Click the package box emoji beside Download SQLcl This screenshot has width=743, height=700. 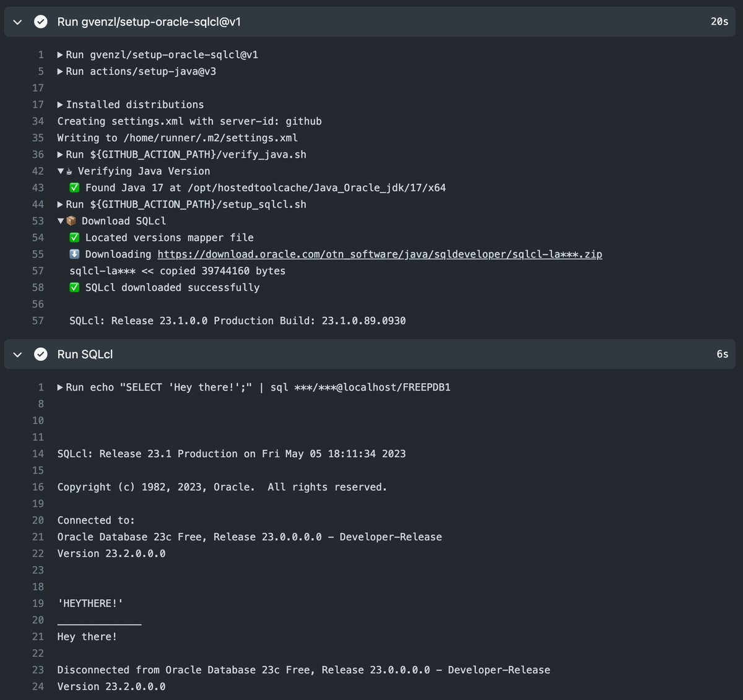pyautogui.click(x=71, y=221)
